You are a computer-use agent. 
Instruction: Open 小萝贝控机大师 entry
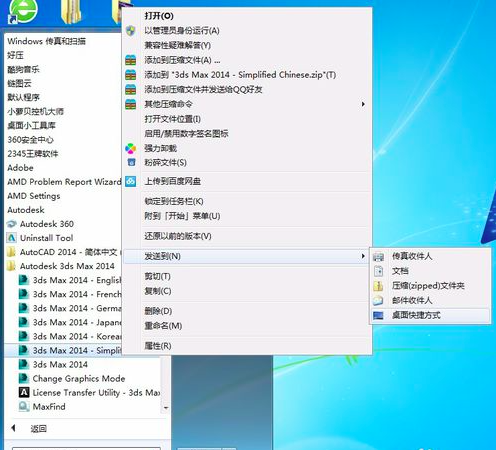click(35, 111)
